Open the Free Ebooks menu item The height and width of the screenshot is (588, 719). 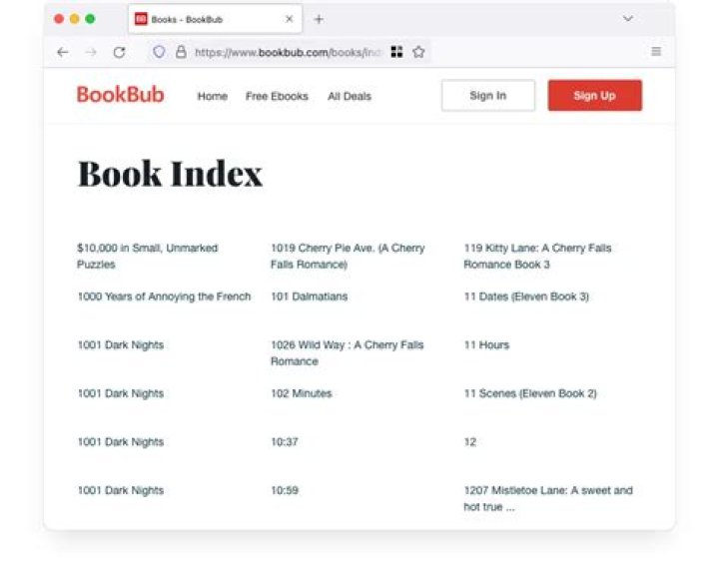point(277,96)
